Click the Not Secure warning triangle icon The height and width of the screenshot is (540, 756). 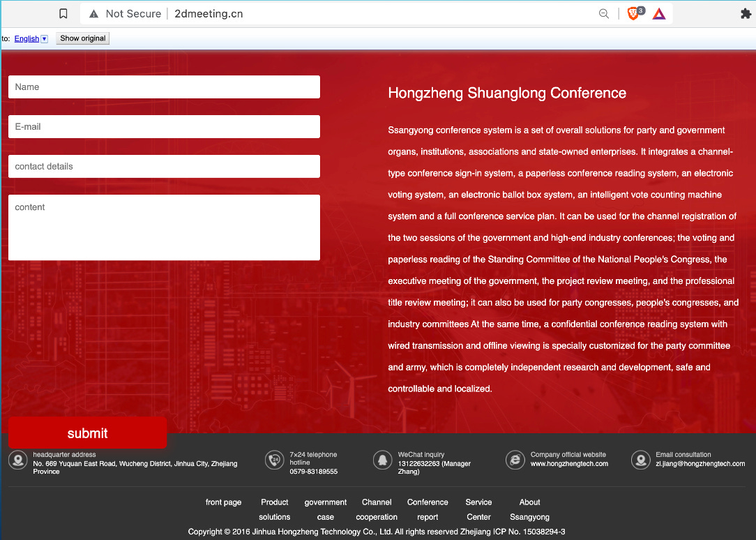click(x=94, y=13)
